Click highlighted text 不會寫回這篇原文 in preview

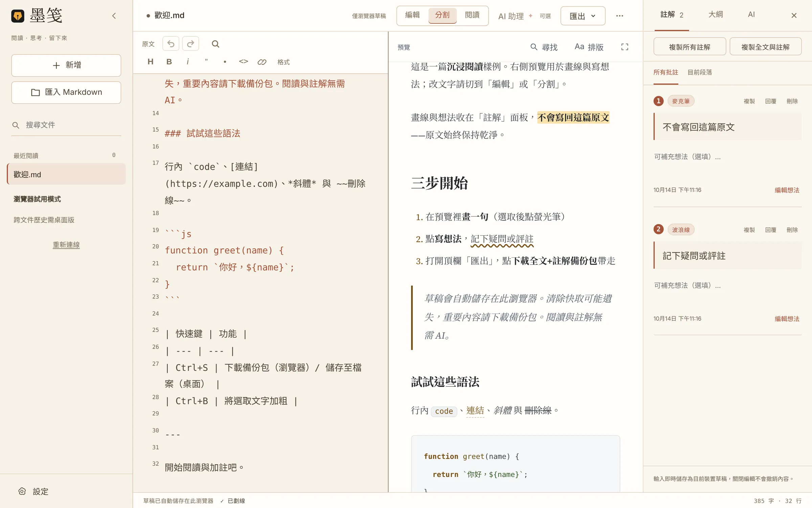point(573,118)
